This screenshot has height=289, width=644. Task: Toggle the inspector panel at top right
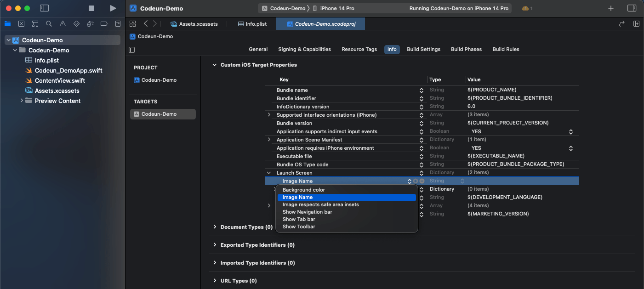point(632,8)
